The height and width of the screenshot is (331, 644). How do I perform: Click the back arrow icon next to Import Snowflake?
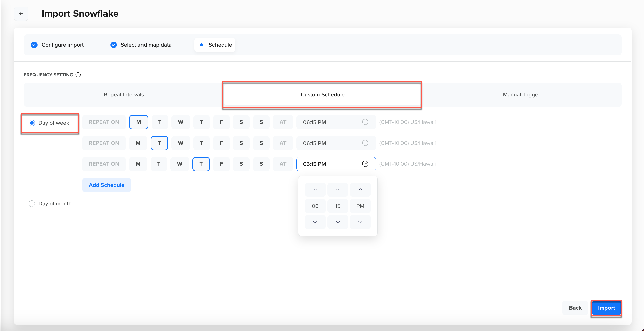(x=21, y=14)
